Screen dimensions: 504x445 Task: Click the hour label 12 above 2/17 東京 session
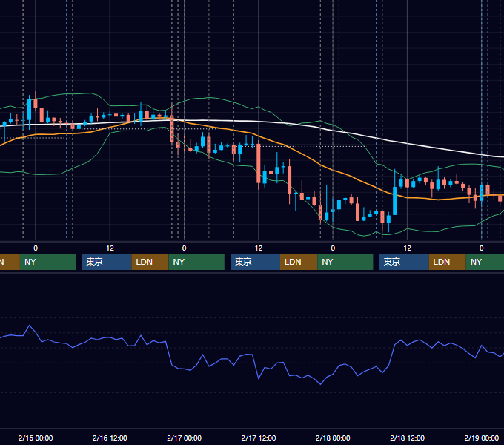pyautogui.click(x=259, y=248)
